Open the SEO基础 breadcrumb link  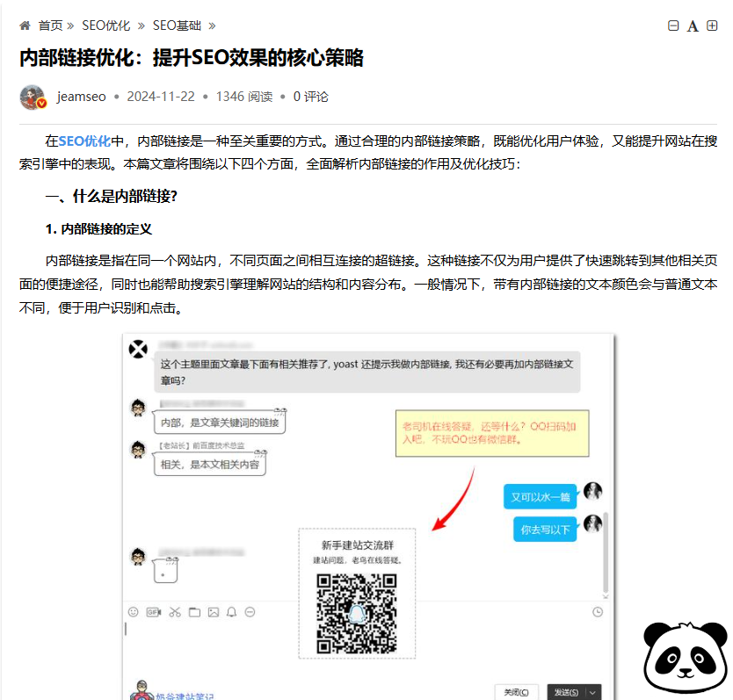(177, 25)
